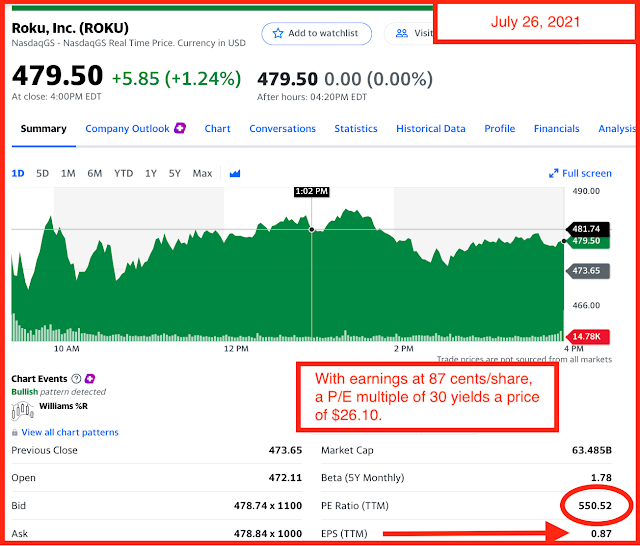Click the At close: 4:00PM EDT label
Viewport: 640px width, 546px height.
[56, 97]
